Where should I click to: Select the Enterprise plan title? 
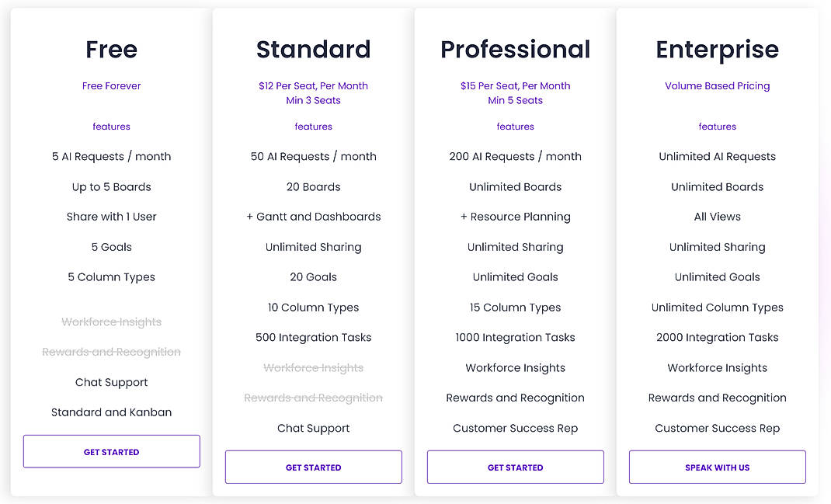tap(717, 50)
